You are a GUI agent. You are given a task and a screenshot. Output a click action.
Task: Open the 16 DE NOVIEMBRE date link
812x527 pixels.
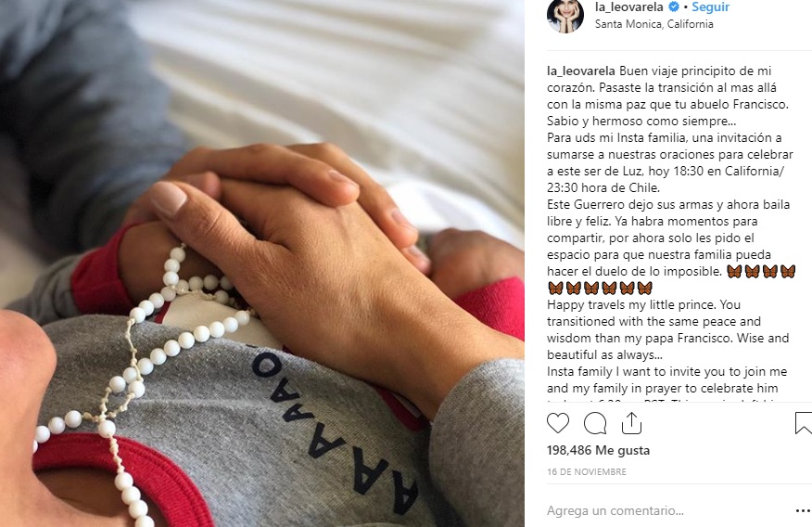586,471
